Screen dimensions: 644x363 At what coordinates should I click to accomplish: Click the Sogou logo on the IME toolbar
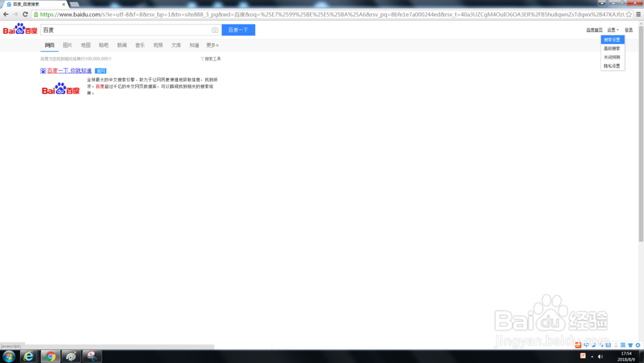[x=578, y=345]
